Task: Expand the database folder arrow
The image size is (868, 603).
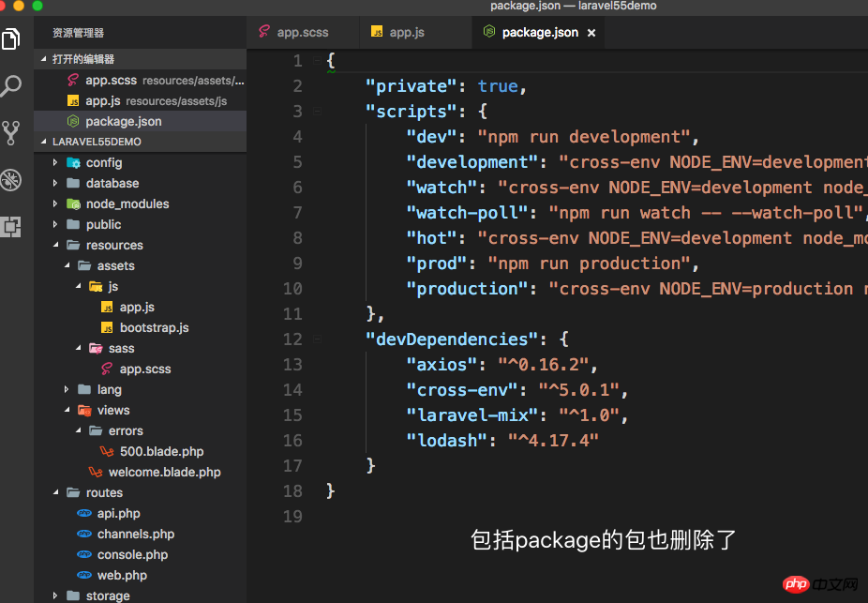Action: coord(54,183)
